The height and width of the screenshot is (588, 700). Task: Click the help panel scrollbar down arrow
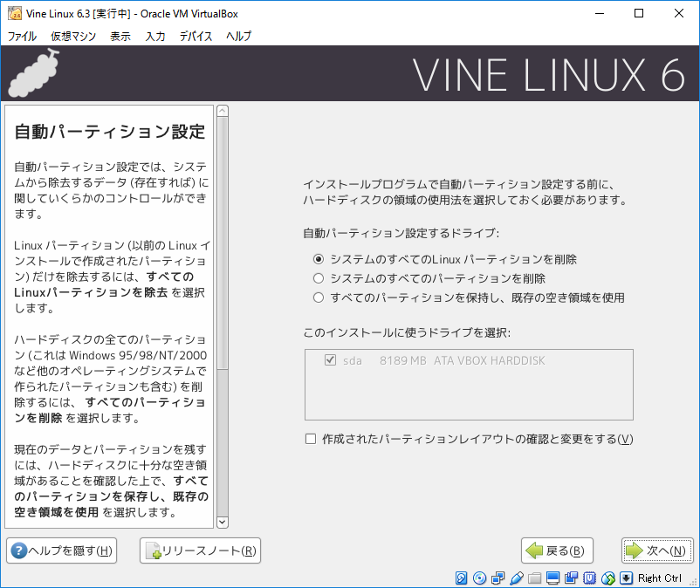(222, 522)
